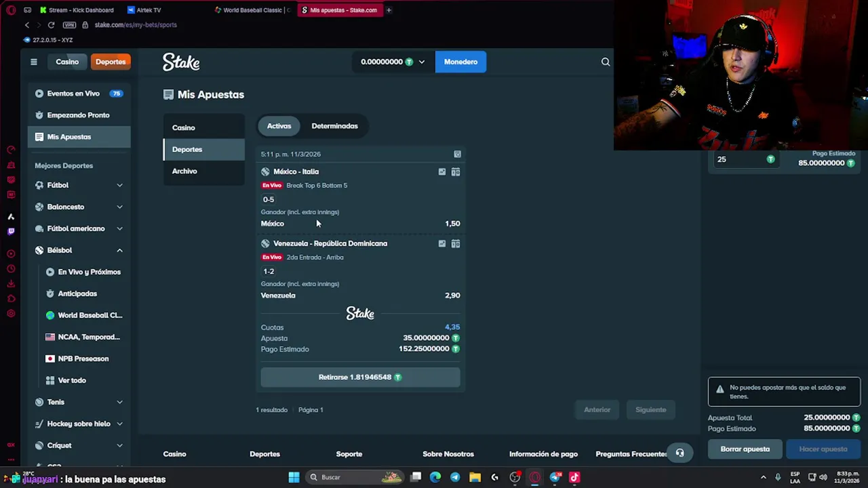Click the Twitch icon in Opera sidebar
The image size is (868, 488).
pyautogui.click(x=11, y=231)
